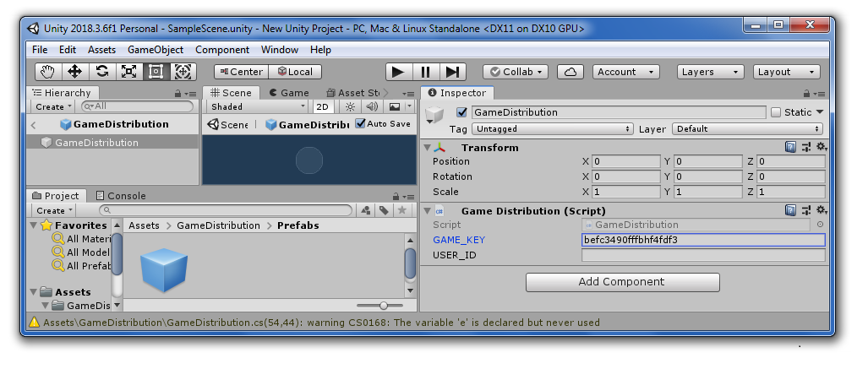The image size is (868, 369).
Task: Open the Account dropdown
Action: (x=625, y=72)
